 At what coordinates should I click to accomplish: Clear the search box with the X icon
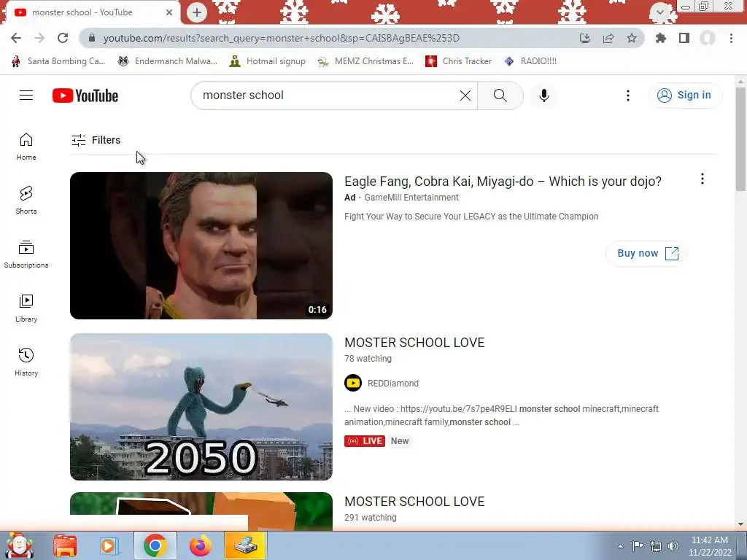click(465, 96)
